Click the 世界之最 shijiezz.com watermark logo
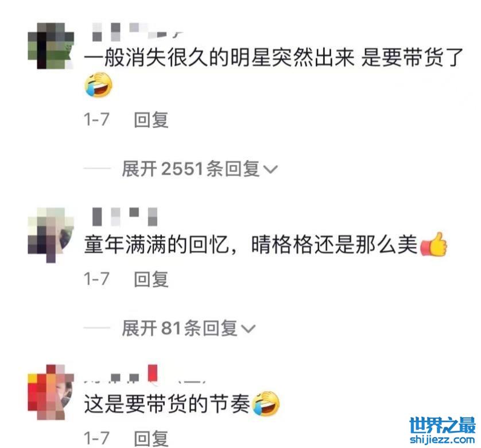The width and height of the screenshot is (481, 448). 443,430
